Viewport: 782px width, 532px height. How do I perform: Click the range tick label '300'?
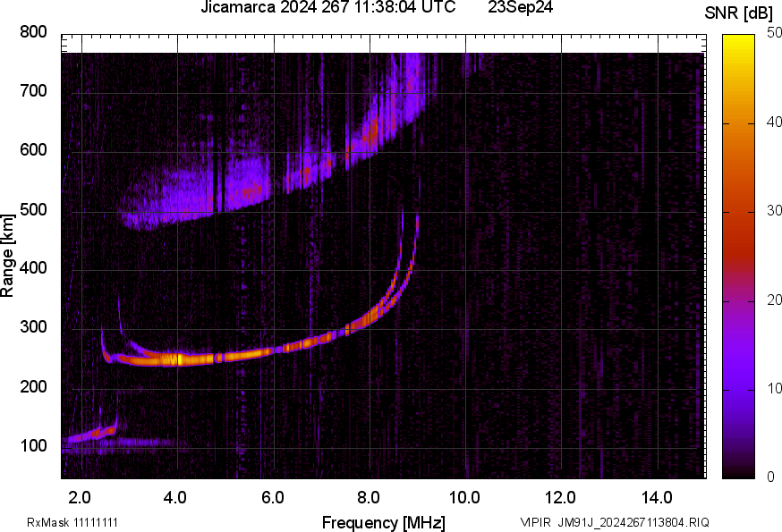(x=33, y=327)
